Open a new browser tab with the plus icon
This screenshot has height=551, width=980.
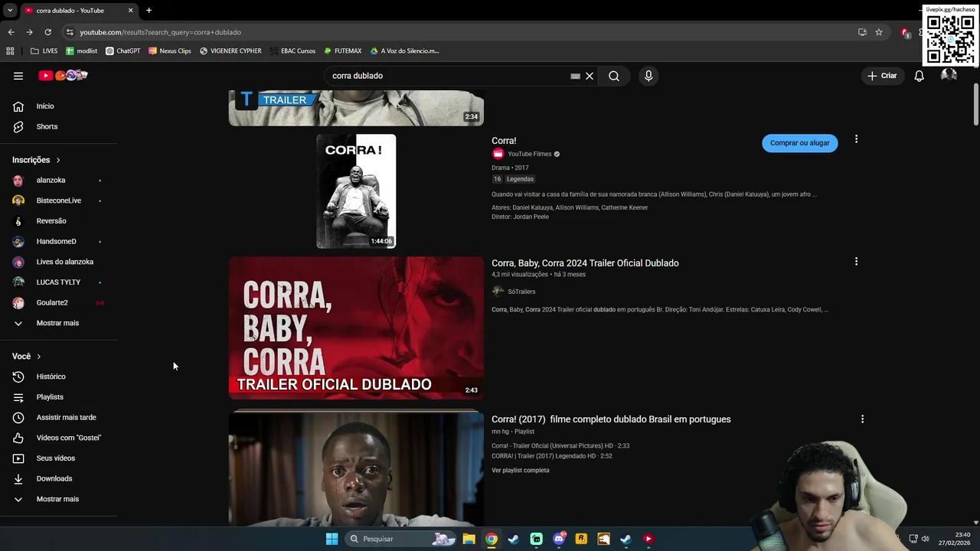tap(149, 10)
